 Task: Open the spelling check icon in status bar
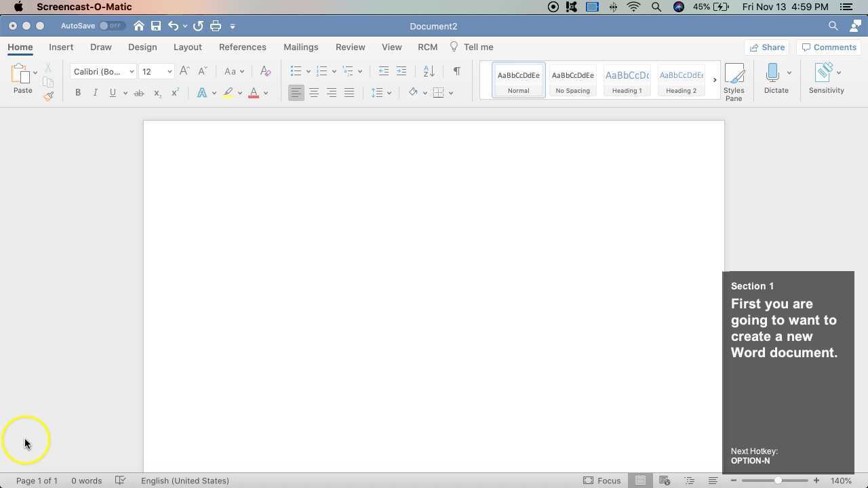[120, 481]
